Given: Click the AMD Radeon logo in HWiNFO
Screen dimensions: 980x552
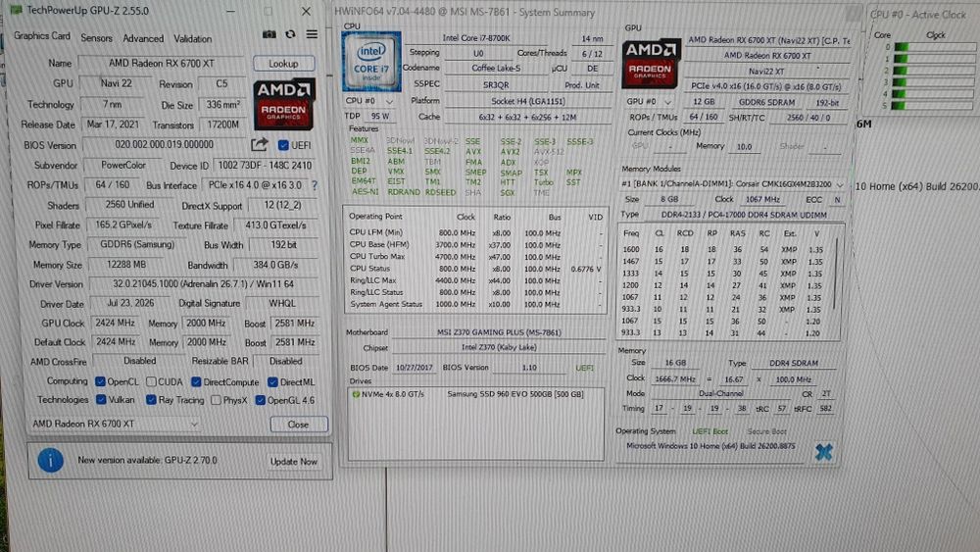Looking at the screenshot, I should click(x=650, y=65).
